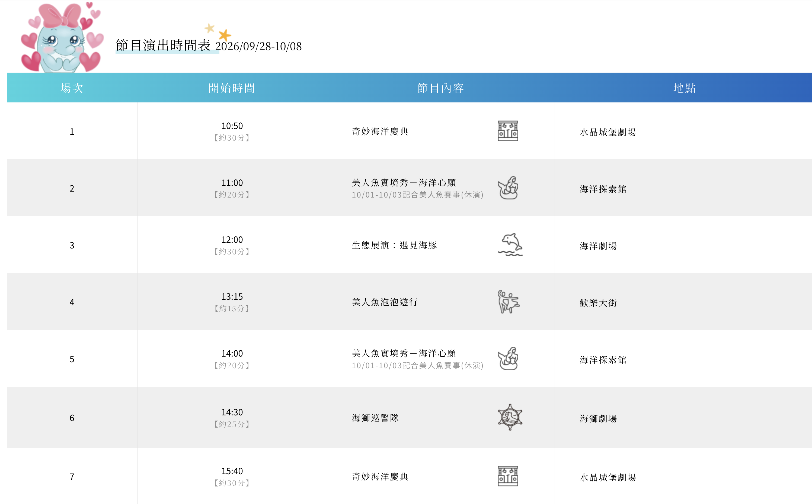Click 美人魚泡泡遊行 program name
Image resolution: width=812 pixels, height=504 pixels.
tap(385, 302)
